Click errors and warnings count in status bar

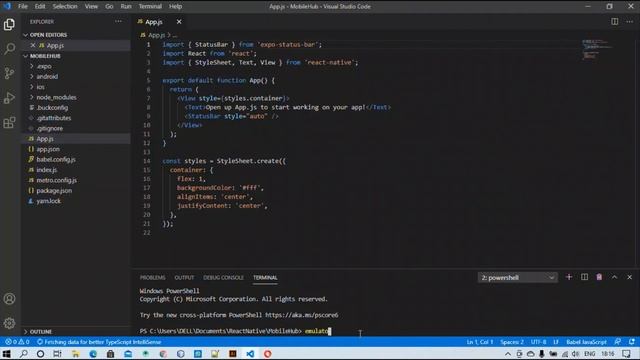click(x=17, y=342)
